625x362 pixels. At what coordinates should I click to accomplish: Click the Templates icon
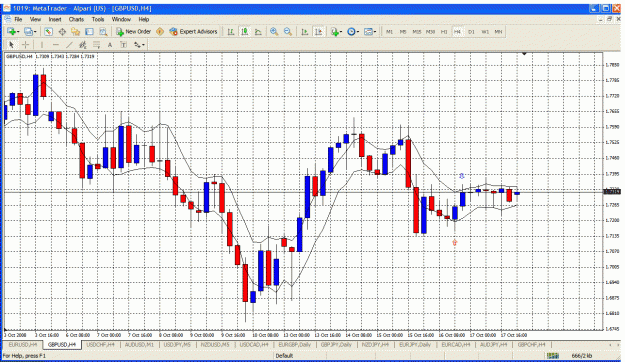[x=368, y=32]
